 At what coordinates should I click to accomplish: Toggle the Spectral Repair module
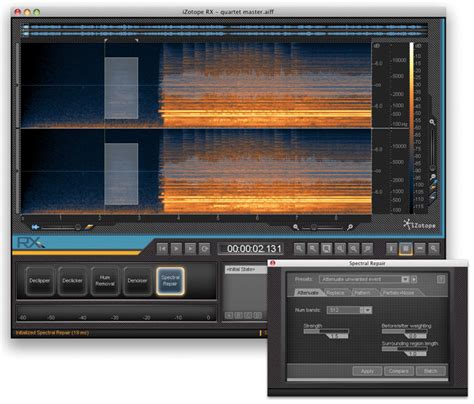point(170,281)
